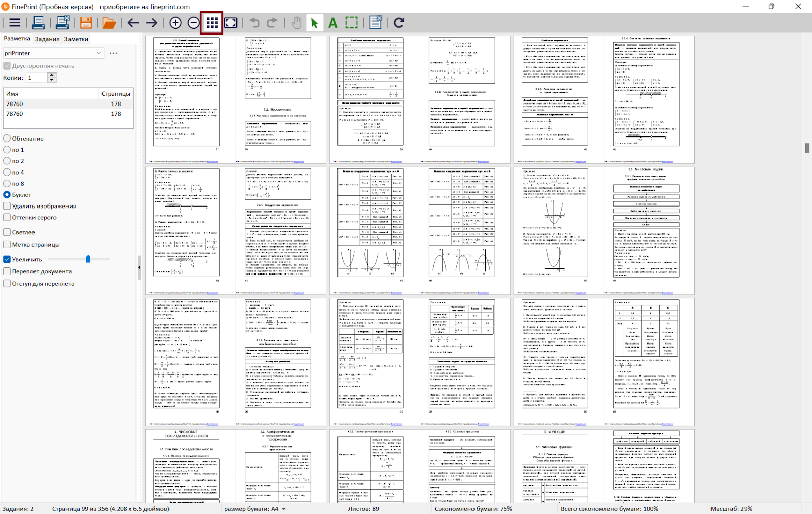Viewport: 812px width, 514px height.
Task: Click the print-and-close printer icon
Action: point(62,23)
